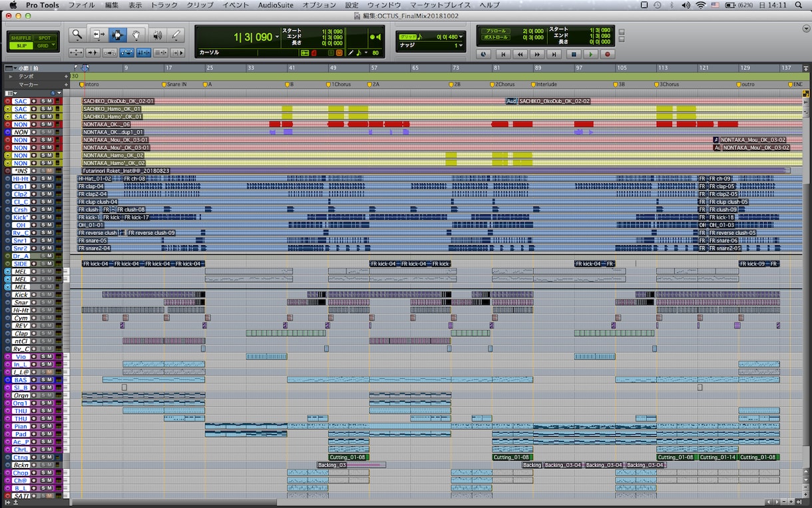Jump to the Interlude marker
This screenshot has width=812, height=508.
544,85
